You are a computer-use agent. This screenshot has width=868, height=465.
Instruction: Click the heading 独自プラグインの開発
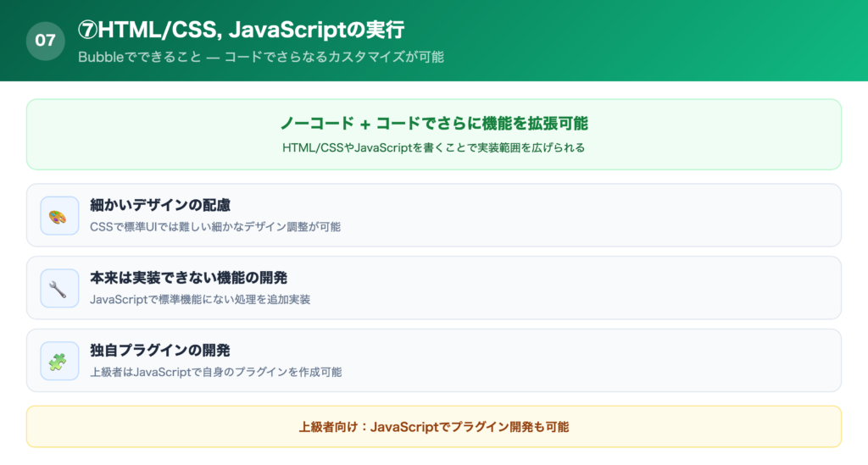point(160,351)
